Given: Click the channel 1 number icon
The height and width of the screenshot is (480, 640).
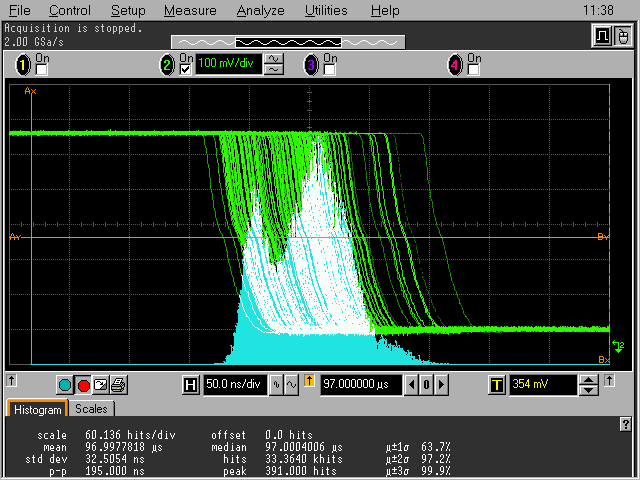Looking at the screenshot, I should click(23, 65).
